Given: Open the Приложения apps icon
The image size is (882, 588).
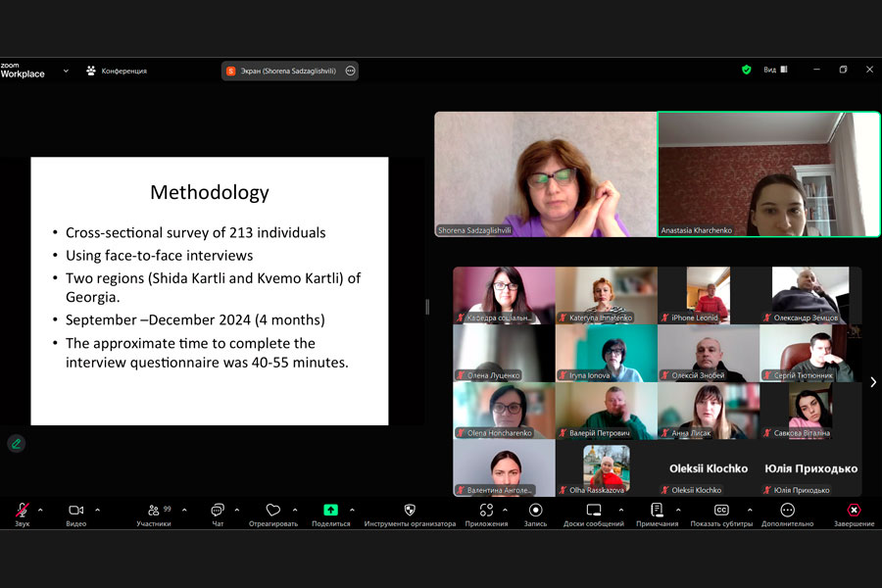Looking at the screenshot, I should pyautogui.click(x=486, y=511).
